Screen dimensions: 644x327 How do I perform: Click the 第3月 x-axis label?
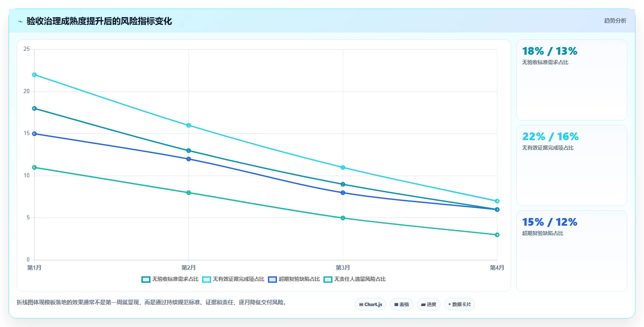click(x=343, y=268)
